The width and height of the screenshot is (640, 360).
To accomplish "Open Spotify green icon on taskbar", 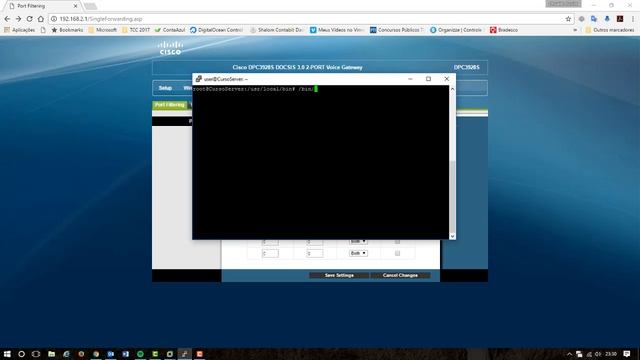I will click(140, 354).
